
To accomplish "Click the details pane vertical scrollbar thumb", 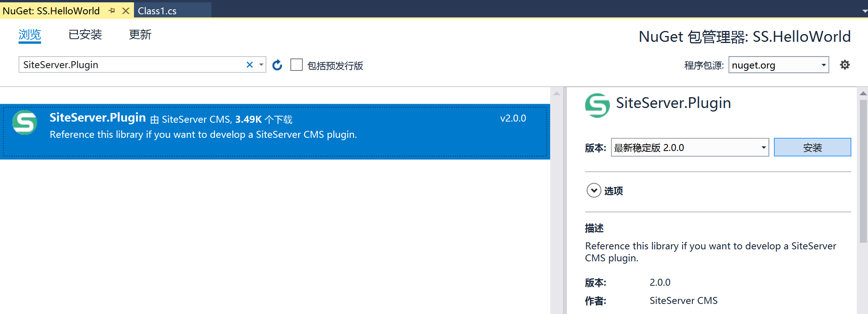I will tap(863, 171).
